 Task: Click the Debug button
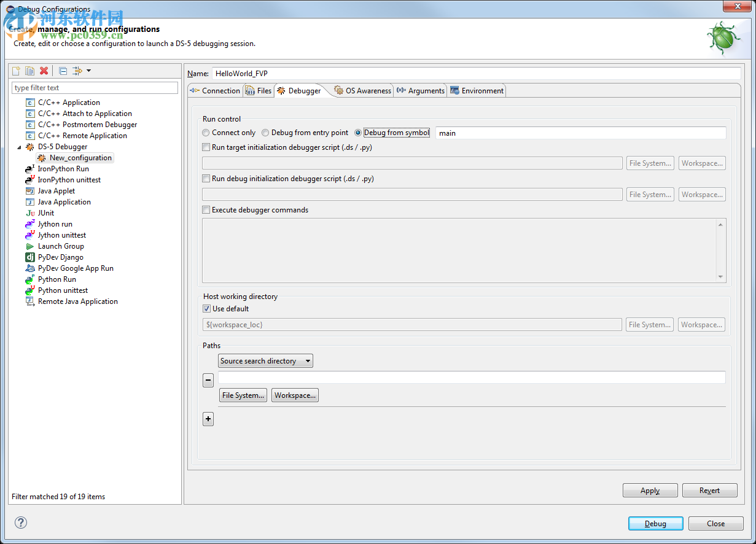coord(655,524)
